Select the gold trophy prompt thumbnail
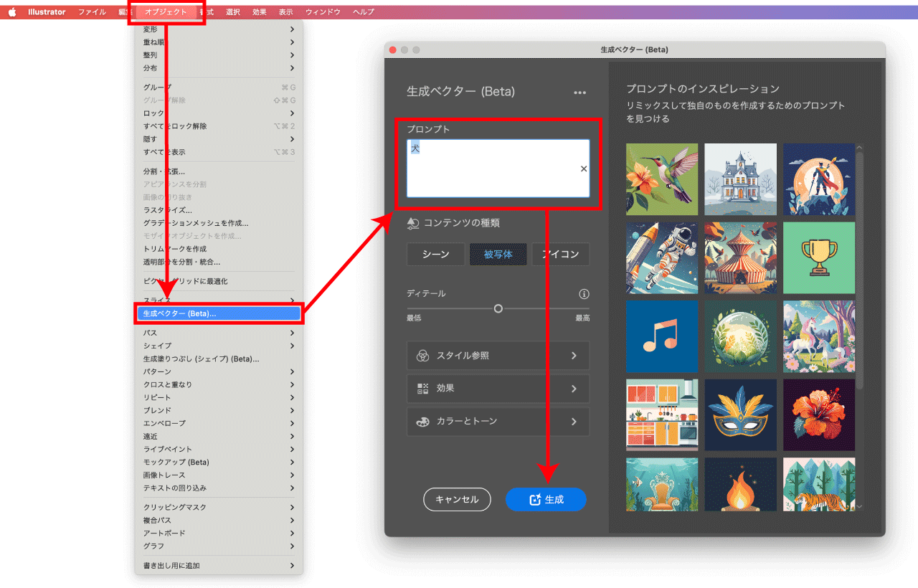This screenshot has height=588, width=918. 819,257
